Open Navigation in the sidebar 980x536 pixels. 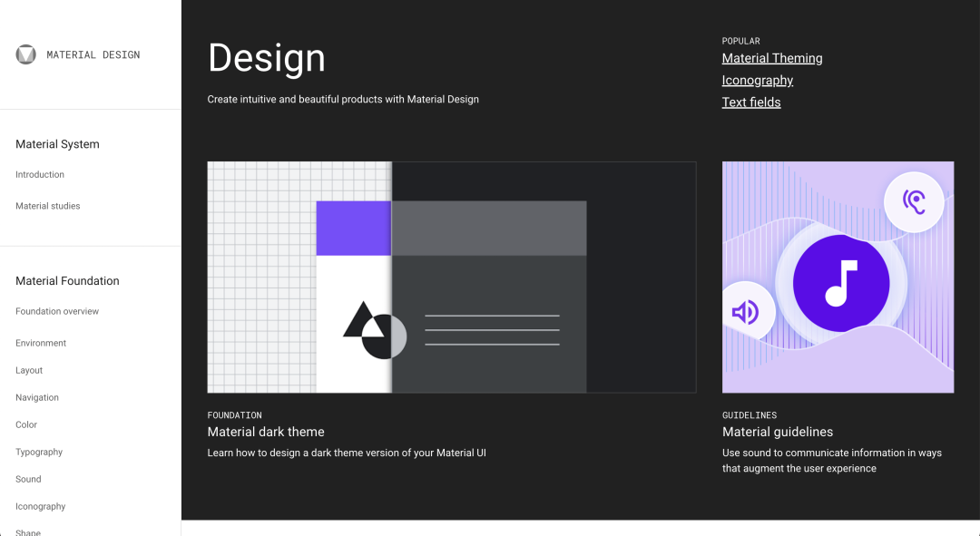point(37,397)
